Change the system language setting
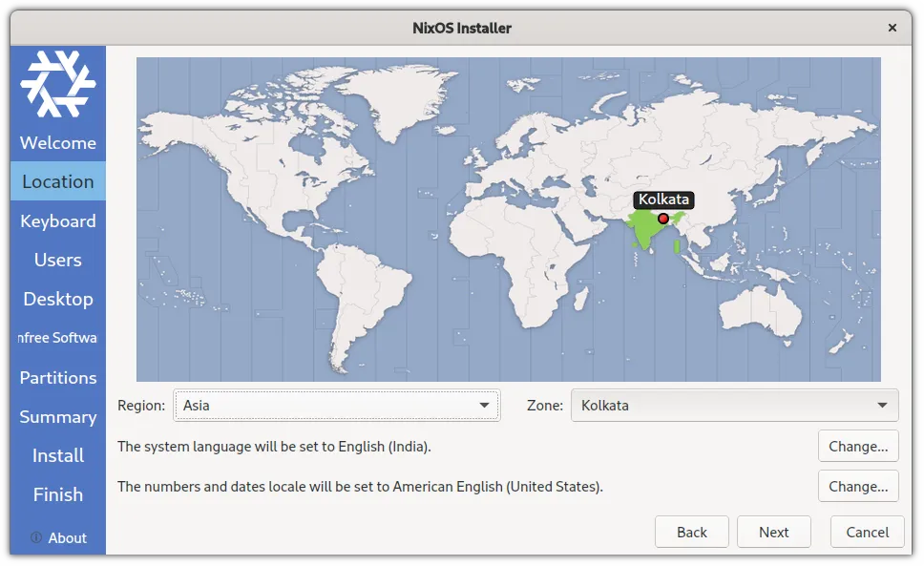 [857, 446]
